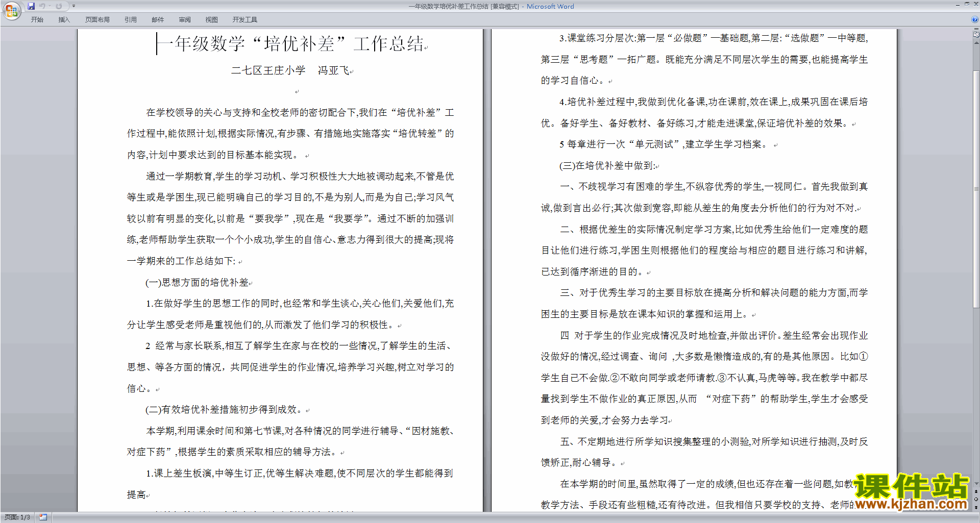Open the 插入 ribbon tab
Screen dimensions: 980x523
pyautogui.click(x=64, y=20)
